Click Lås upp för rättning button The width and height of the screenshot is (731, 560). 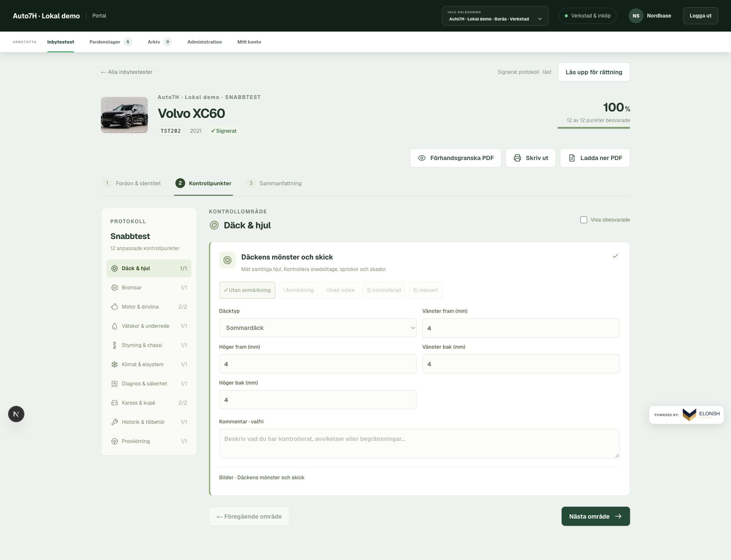click(594, 72)
